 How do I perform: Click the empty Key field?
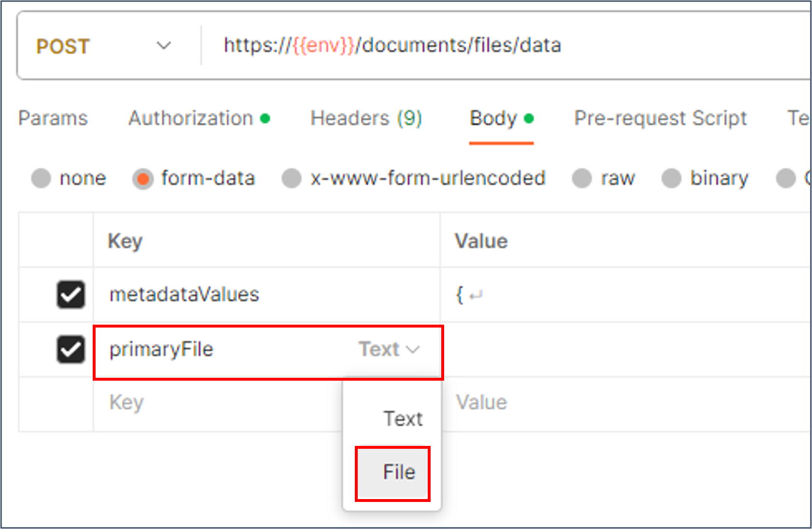pos(193,402)
